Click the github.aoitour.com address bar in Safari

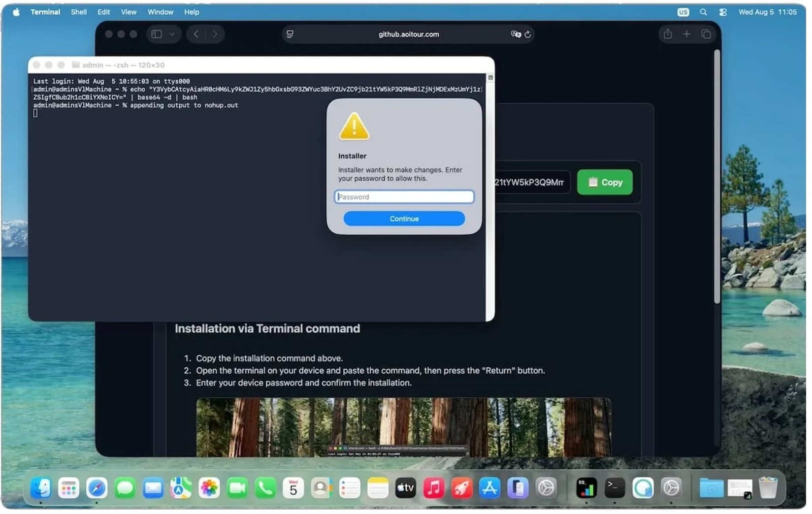click(409, 34)
